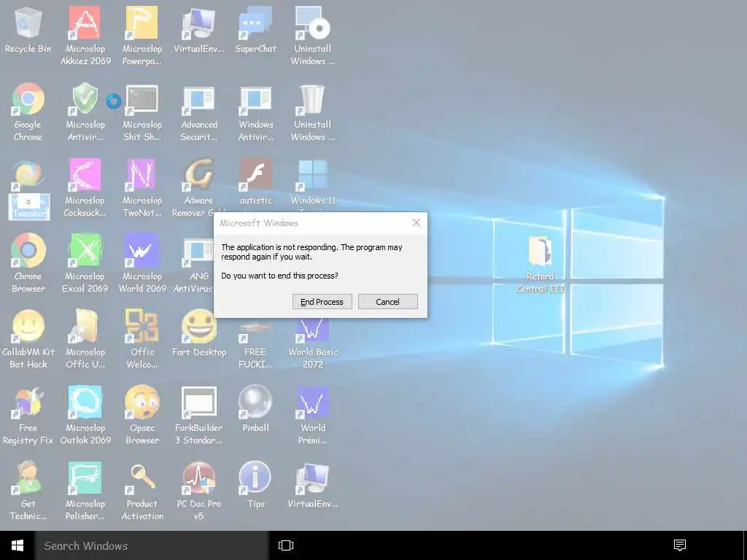This screenshot has height=560, width=747.
Task: Select the Microslop Outlok 2069 icon
Action: [x=85, y=402]
